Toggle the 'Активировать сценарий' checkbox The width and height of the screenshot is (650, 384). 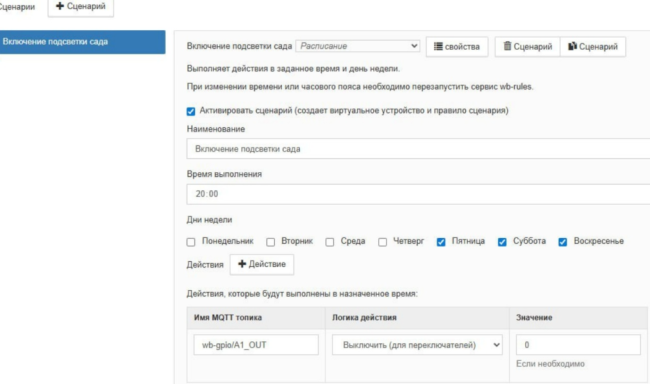(191, 111)
